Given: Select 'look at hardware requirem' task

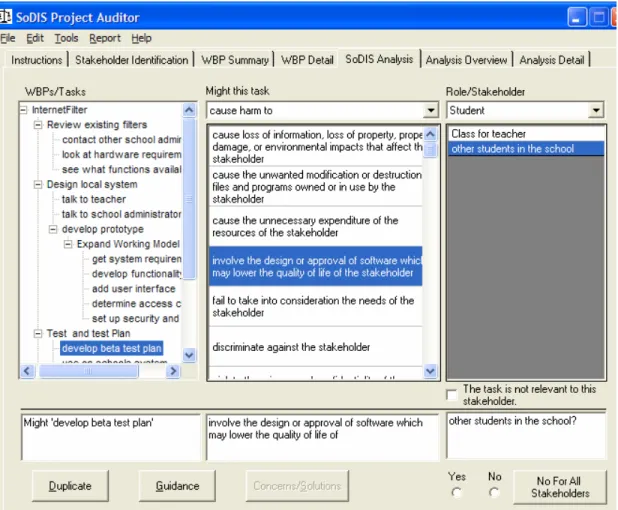Looking at the screenshot, I should (121, 154).
